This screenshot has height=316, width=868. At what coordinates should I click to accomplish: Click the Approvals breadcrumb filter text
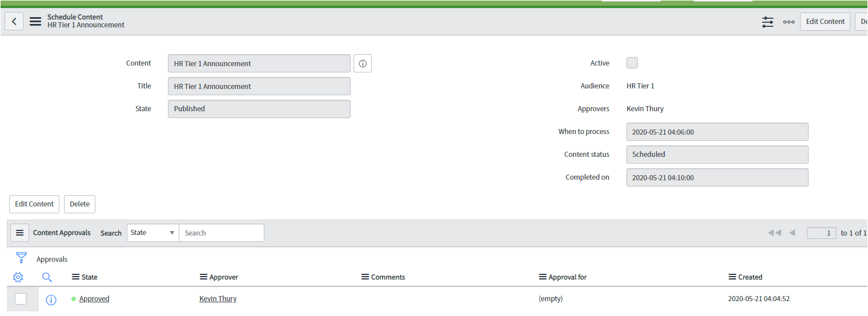[x=52, y=260]
